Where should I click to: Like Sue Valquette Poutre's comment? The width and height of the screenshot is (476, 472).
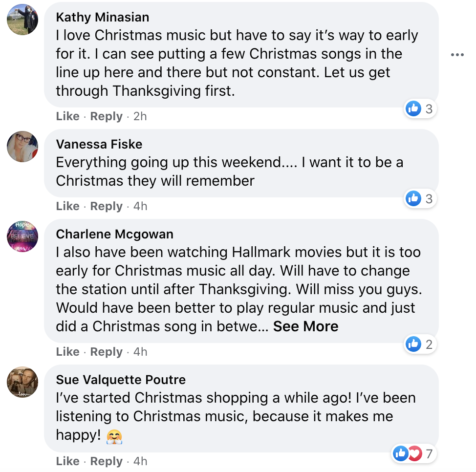click(x=67, y=461)
